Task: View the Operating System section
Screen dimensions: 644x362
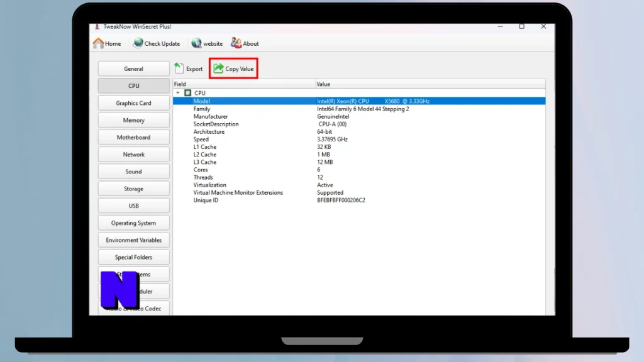Action: pyautogui.click(x=133, y=223)
